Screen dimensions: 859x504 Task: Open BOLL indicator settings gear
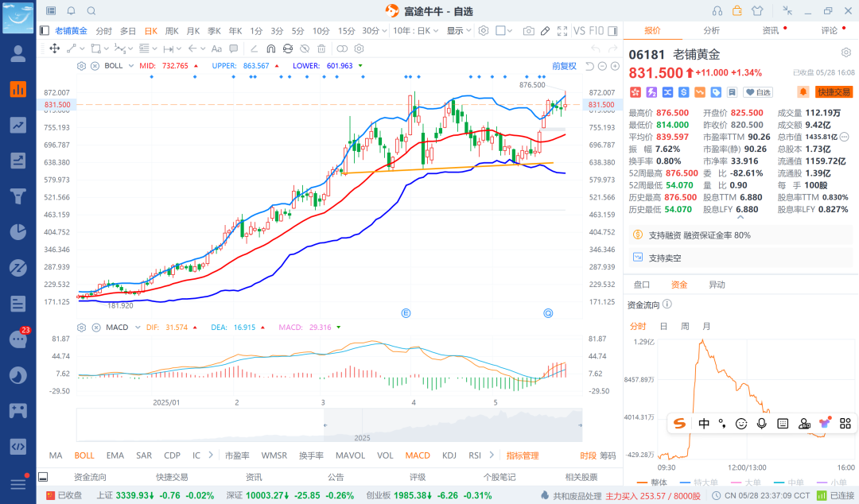[x=82, y=66]
